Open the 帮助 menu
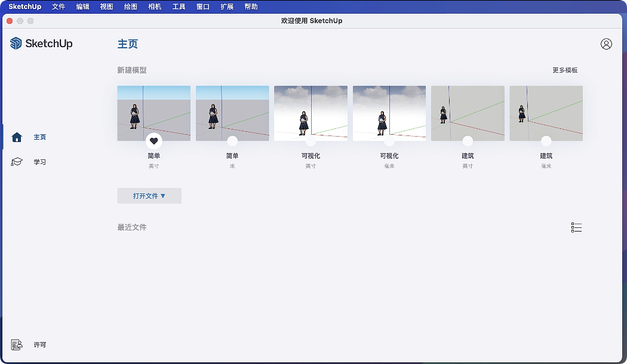The height and width of the screenshot is (364, 627). (251, 7)
